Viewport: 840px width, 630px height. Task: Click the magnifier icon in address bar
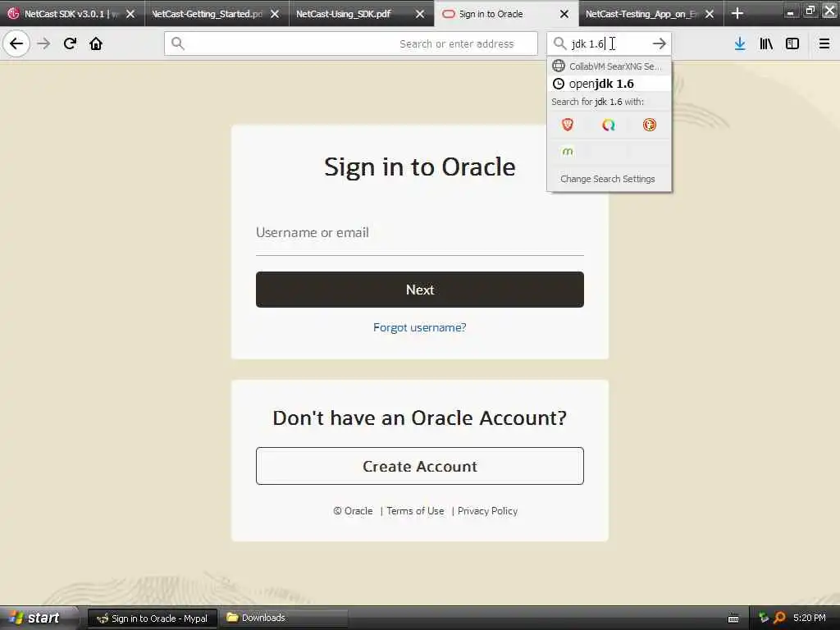tap(178, 43)
